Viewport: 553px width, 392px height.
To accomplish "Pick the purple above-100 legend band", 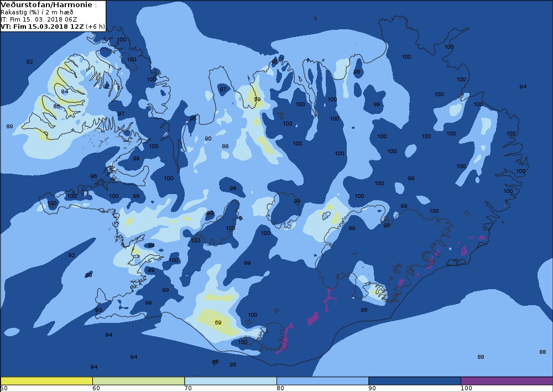I will pos(507,381).
